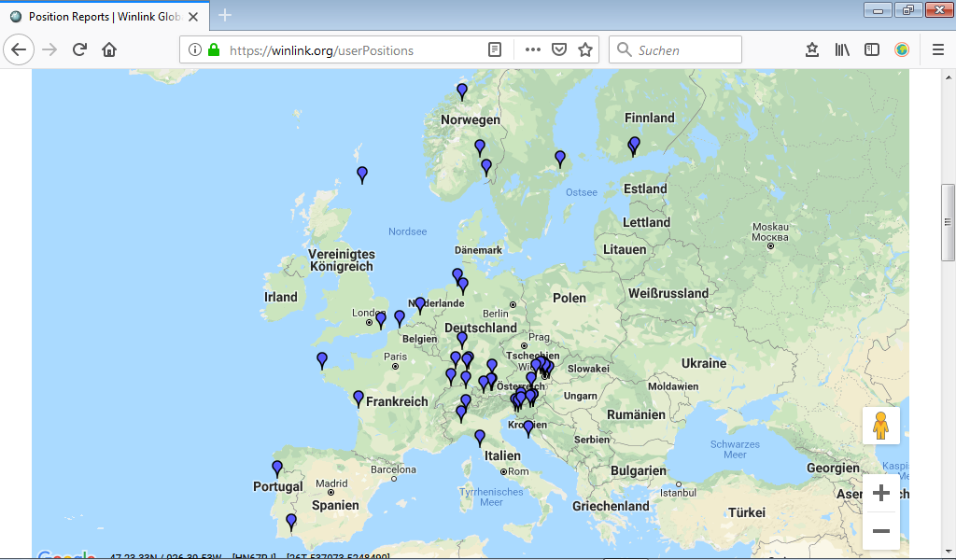The height and width of the screenshot is (560, 956).
Task: Select the marker over Kroatien
Action: (528, 429)
